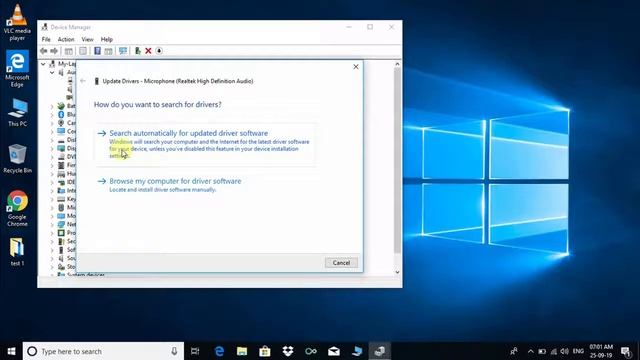Select the This PC desktop icon
The image size is (640, 360).
pyautogui.click(x=17, y=113)
